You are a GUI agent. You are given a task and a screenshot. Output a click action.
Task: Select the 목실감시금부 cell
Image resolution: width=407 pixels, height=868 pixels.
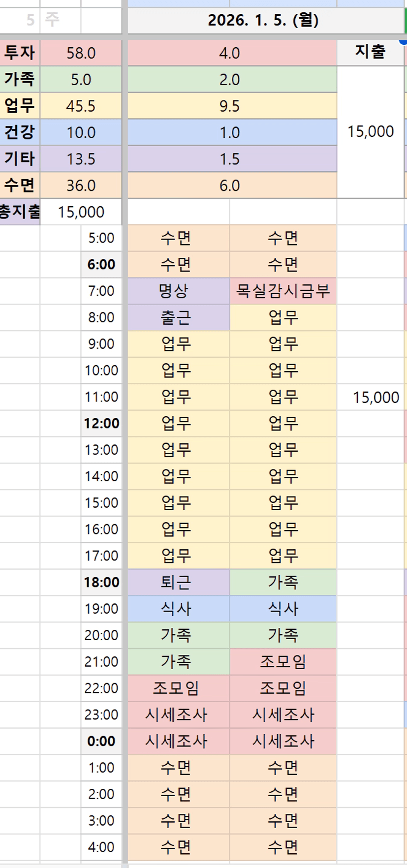point(283,291)
